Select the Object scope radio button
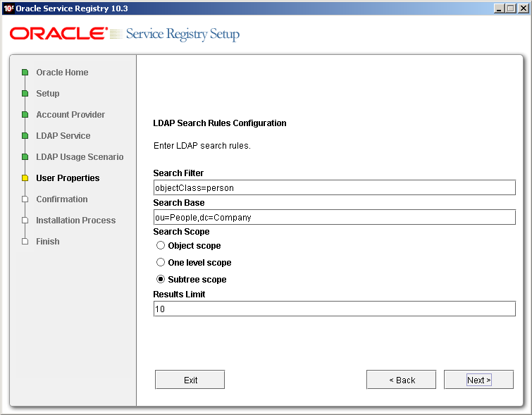This screenshot has width=532, height=415. tap(161, 245)
